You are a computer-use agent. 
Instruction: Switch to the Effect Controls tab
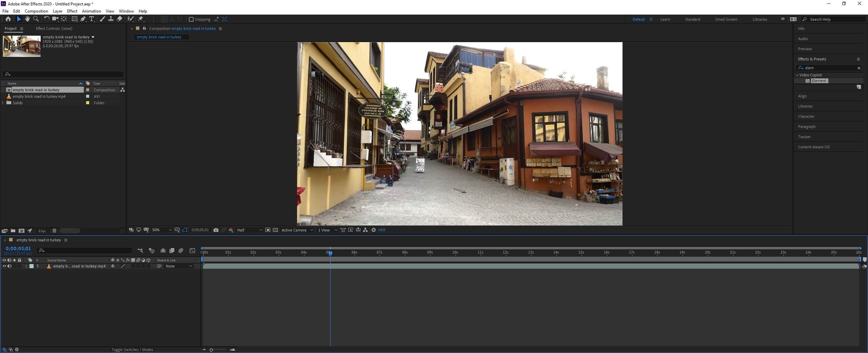pyautogui.click(x=54, y=29)
